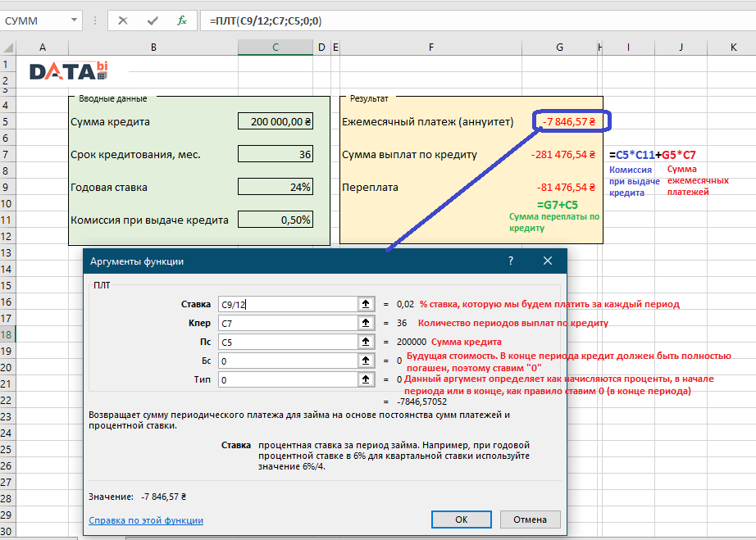Click into the Ставка argument field
This screenshot has width=756, height=540.
[288, 304]
